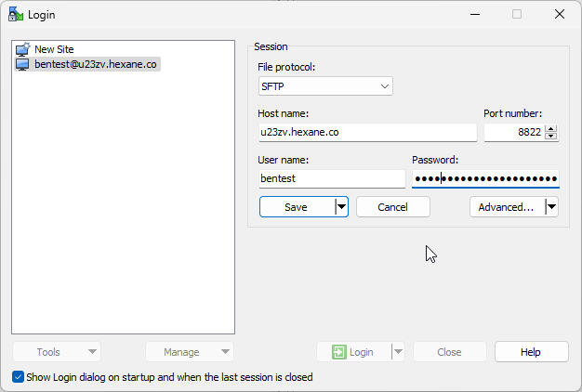Open the Advanced... settings button
582x392 pixels.
pos(507,207)
